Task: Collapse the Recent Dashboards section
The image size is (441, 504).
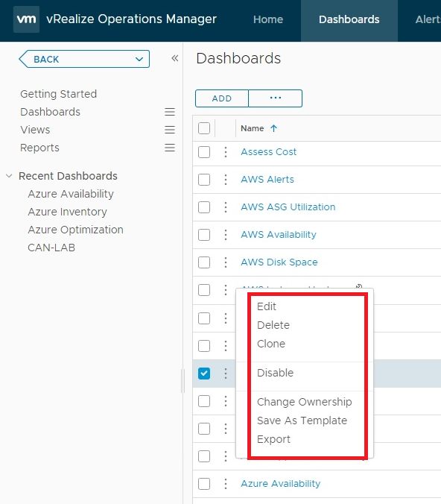Action: 10,176
